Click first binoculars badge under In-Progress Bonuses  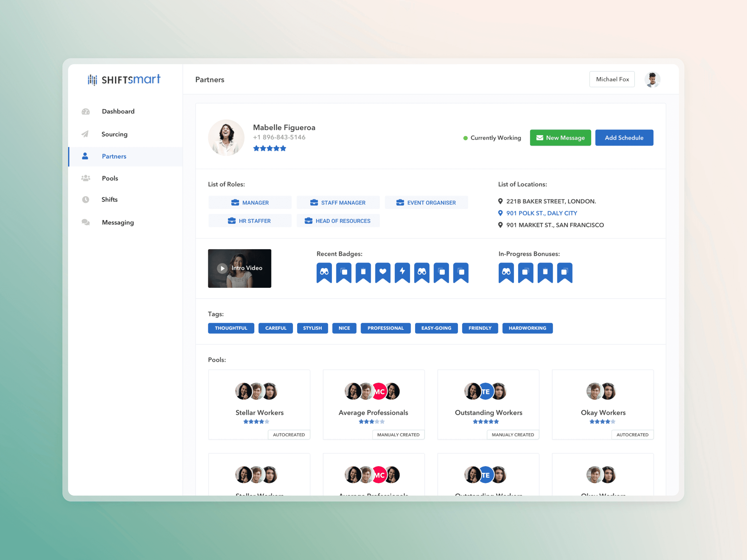coord(506,272)
